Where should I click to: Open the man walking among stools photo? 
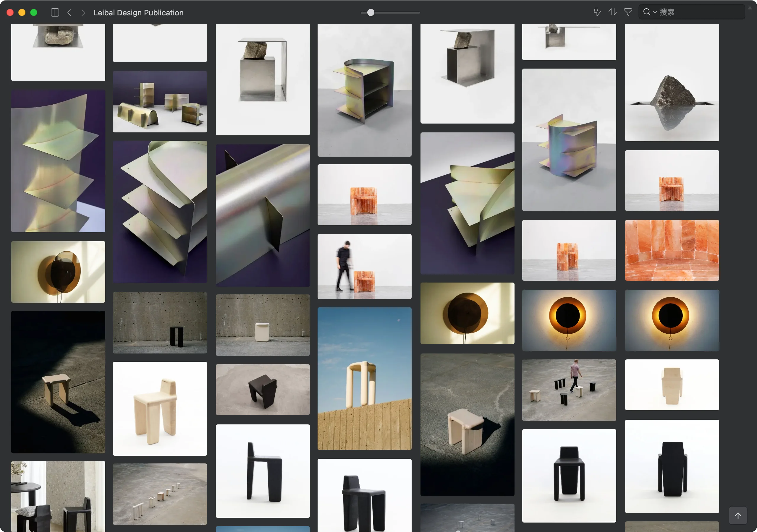pyautogui.click(x=569, y=390)
